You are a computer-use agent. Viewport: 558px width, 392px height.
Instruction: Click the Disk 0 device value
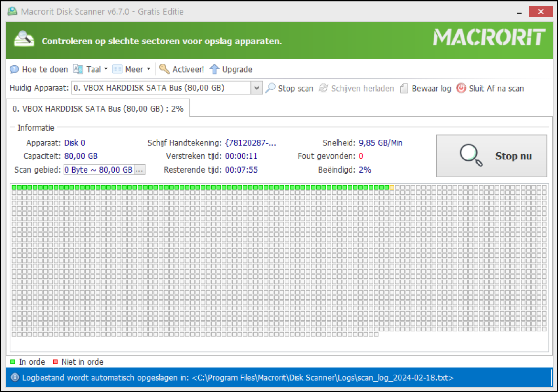point(75,143)
